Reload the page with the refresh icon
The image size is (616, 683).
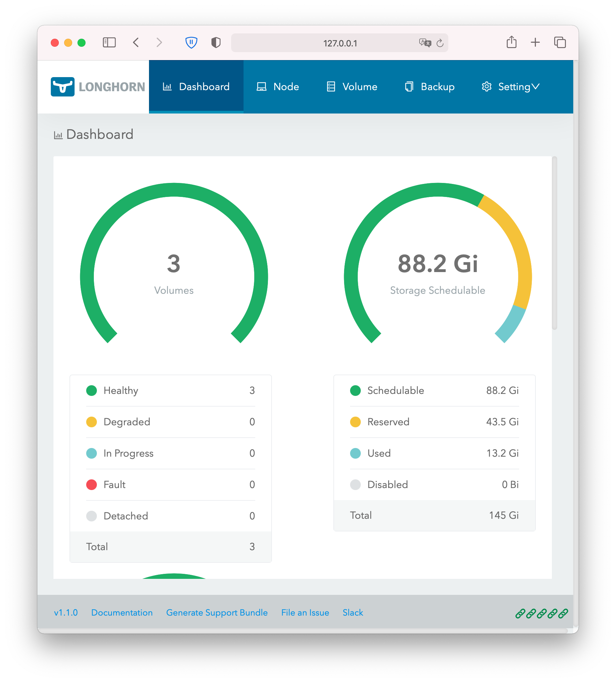440,43
